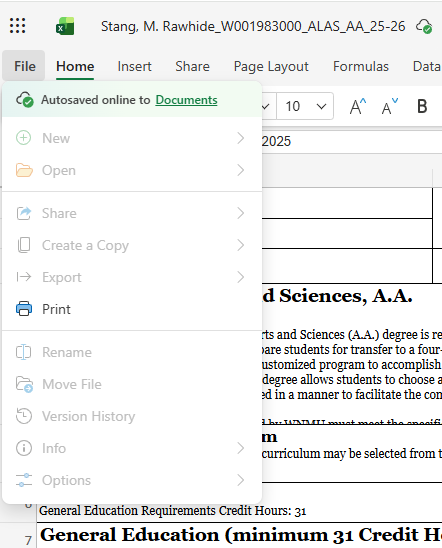Expand the Share submenu chevron

tap(240, 213)
